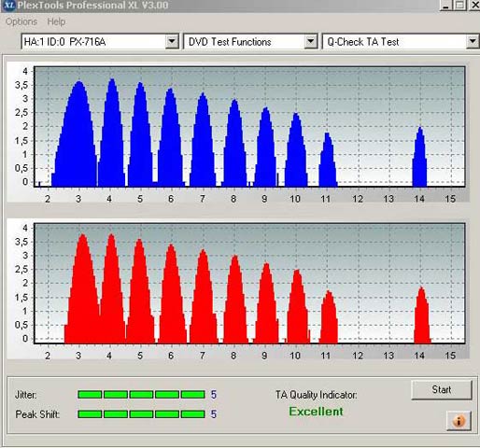Click the Jitter green level bar
This screenshot has height=448, width=480.
tap(141, 395)
